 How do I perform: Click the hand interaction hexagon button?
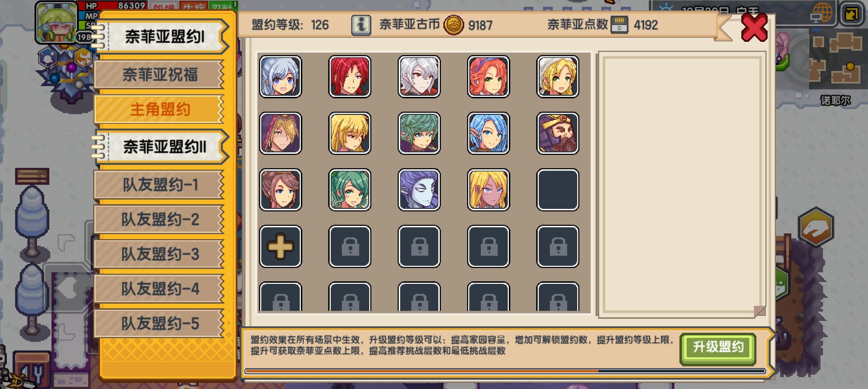point(816,227)
